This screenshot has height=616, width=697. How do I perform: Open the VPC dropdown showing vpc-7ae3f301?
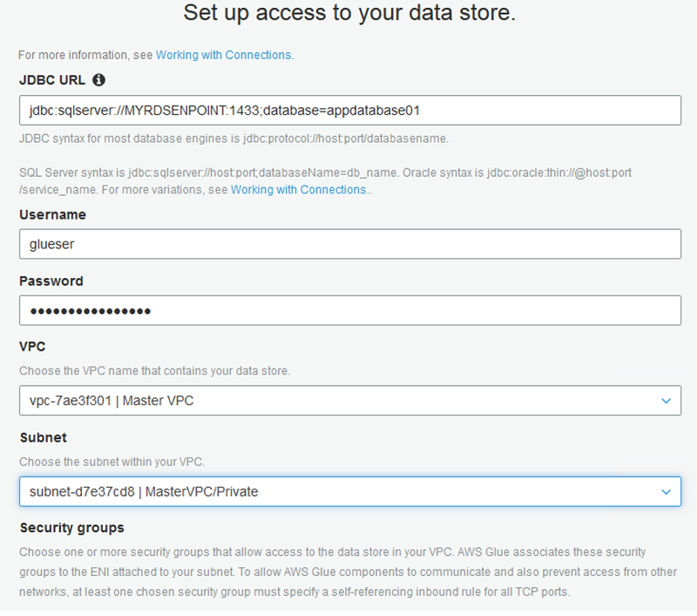350,401
